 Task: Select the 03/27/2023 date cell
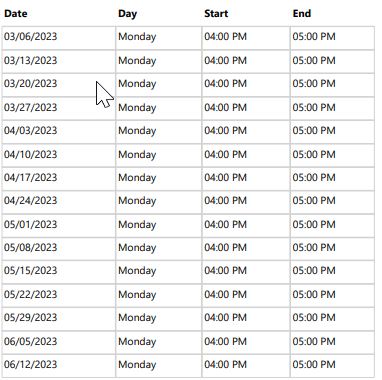(x=59, y=109)
